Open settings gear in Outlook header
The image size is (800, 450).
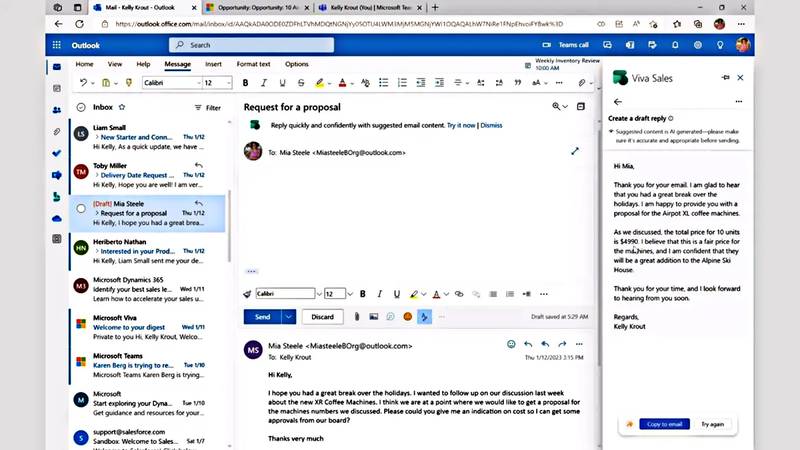(x=697, y=45)
